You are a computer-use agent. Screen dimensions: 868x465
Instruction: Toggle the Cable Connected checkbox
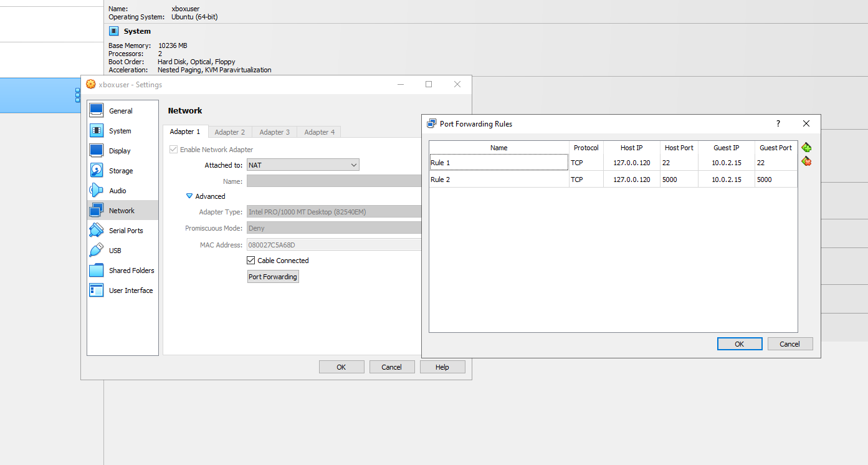[x=251, y=261]
